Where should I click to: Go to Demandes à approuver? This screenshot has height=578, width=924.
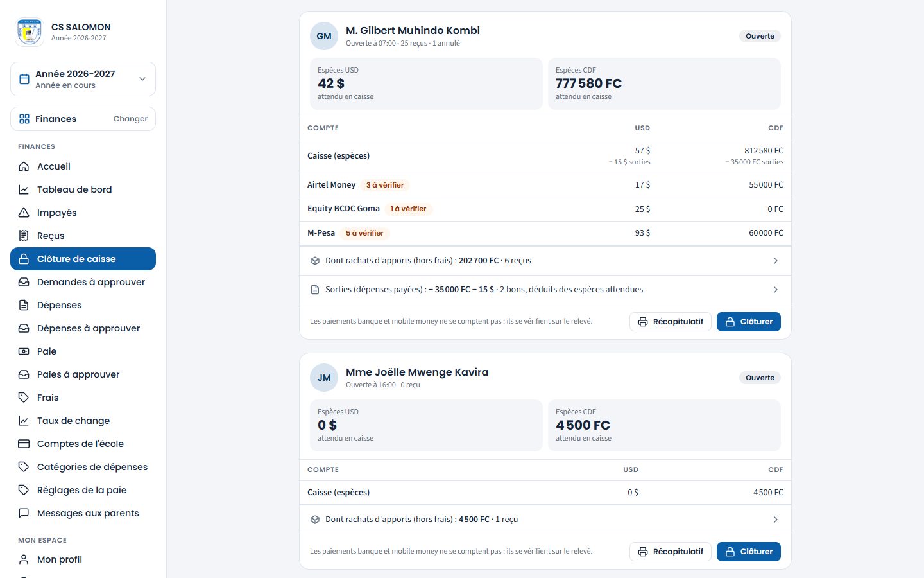(x=83, y=282)
